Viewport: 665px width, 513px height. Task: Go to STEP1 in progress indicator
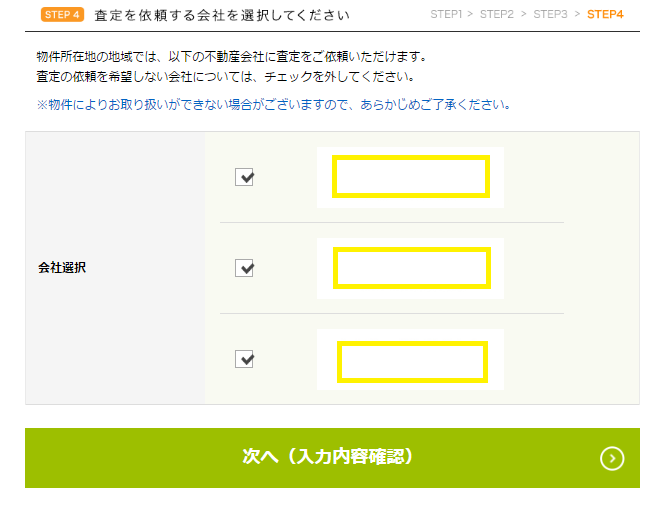point(446,14)
